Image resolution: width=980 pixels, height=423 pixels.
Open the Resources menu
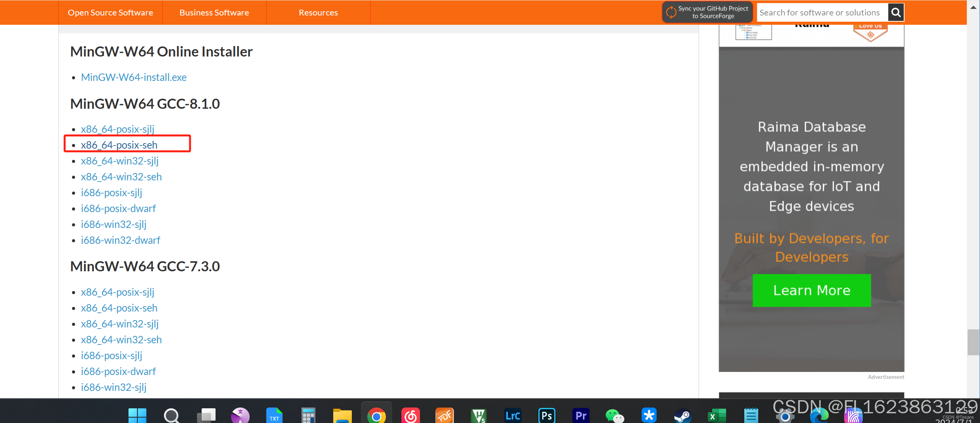point(318,12)
